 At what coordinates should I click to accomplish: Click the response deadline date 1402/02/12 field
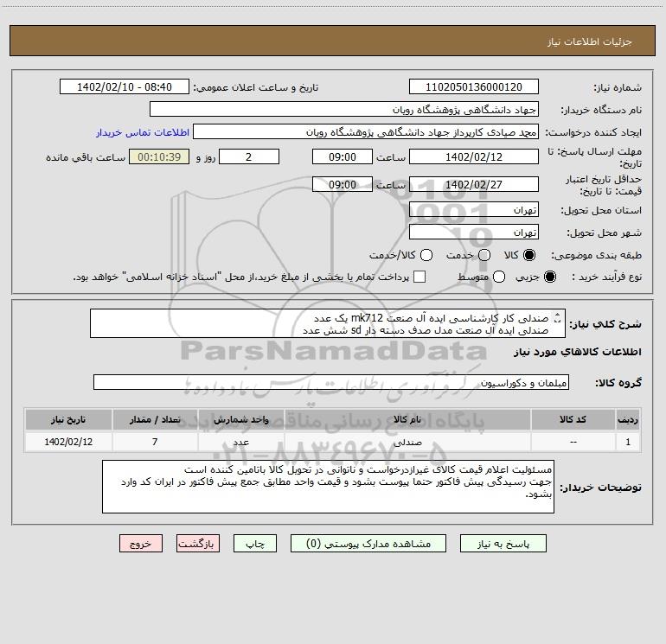(474, 157)
